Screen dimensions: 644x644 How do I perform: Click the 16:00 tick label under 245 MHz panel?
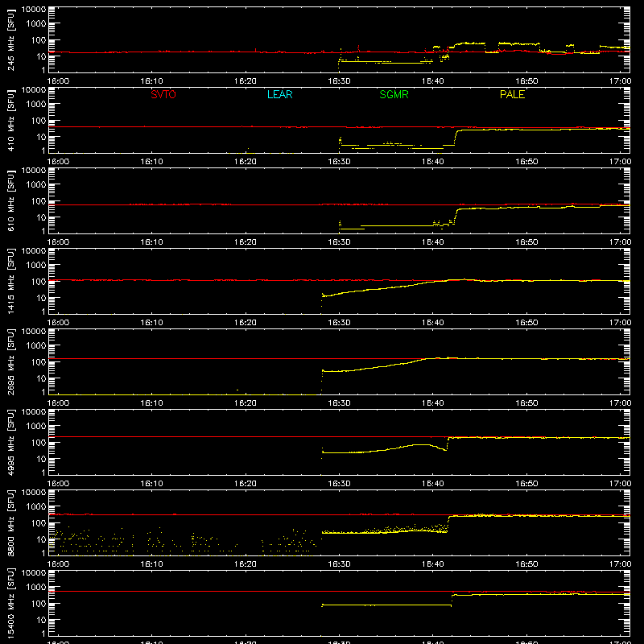58,81
